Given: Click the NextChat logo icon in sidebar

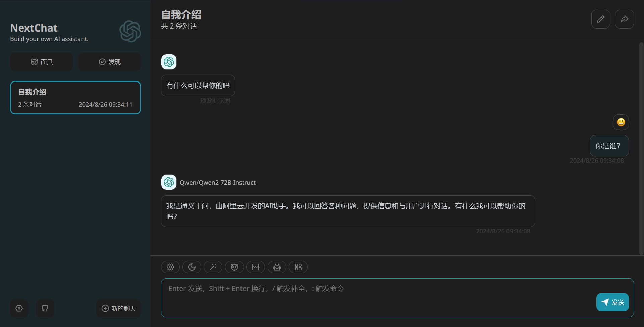Looking at the screenshot, I should pyautogui.click(x=130, y=32).
